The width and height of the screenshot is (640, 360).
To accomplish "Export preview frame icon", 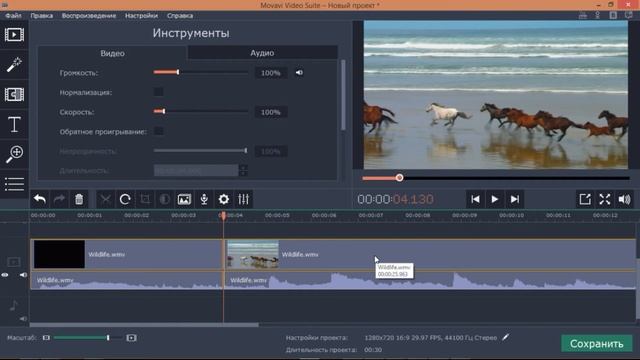I will click(x=585, y=199).
